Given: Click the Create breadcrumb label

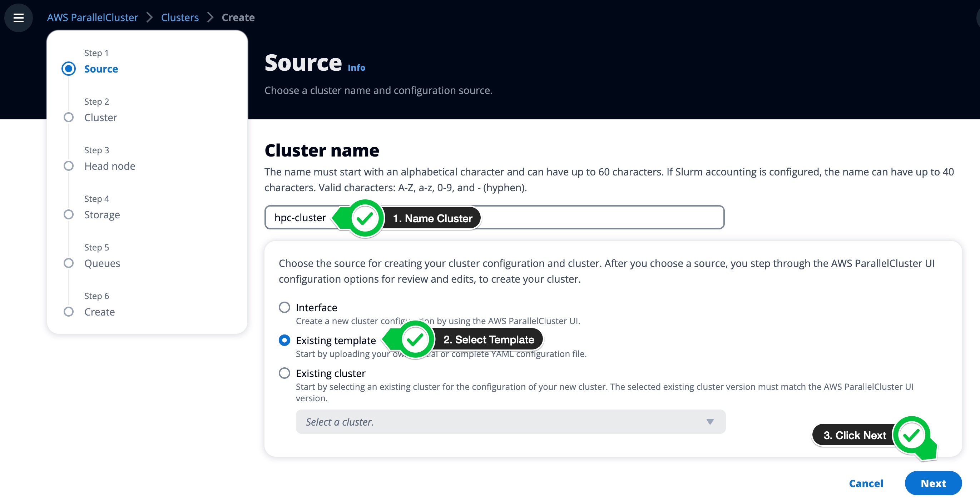Looking at the screenshot, I should (238, 17).
